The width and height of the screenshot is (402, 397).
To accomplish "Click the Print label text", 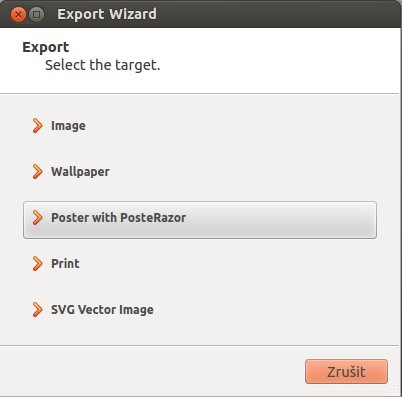I will tap(65, 264).
